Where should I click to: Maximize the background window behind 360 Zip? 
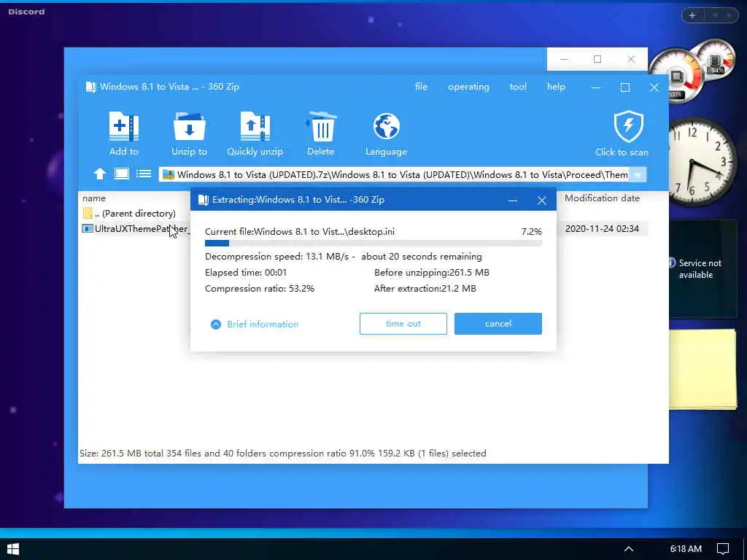pos(597,59)
